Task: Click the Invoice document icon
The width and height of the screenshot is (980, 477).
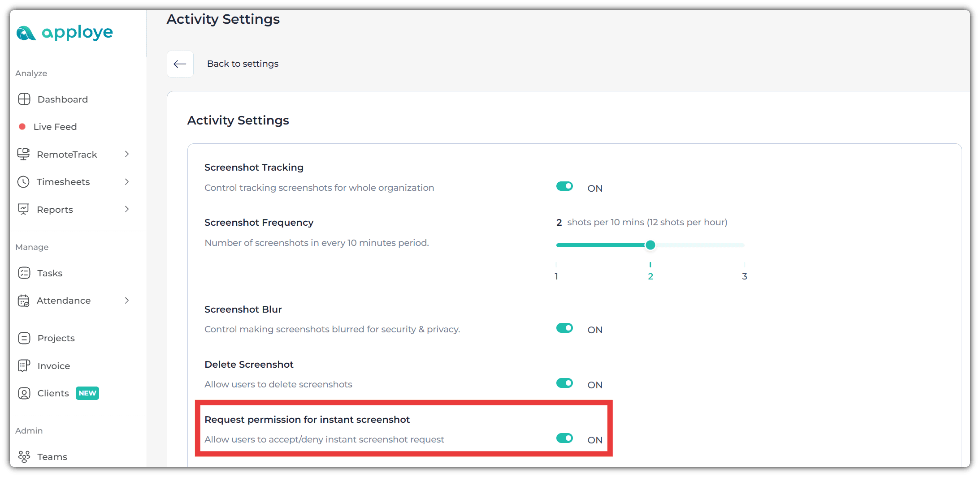Action: click(x=24, y=365)
